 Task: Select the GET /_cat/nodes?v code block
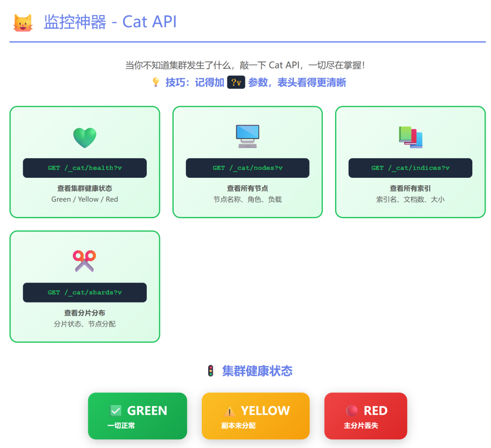pos(247,168)
